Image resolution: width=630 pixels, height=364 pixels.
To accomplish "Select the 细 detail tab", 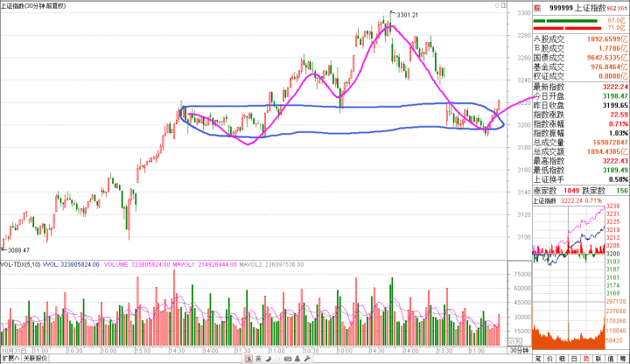I will pyautogui.click(x=562, y=358).
